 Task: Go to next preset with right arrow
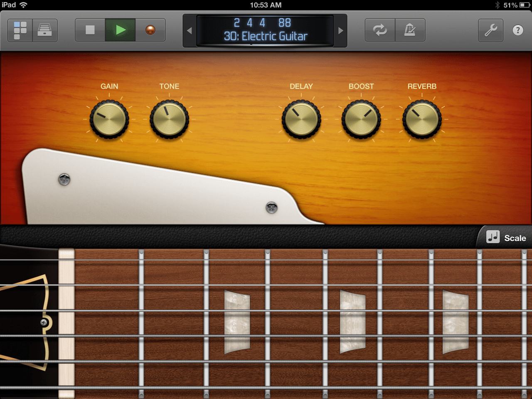(x=340, y=31)
